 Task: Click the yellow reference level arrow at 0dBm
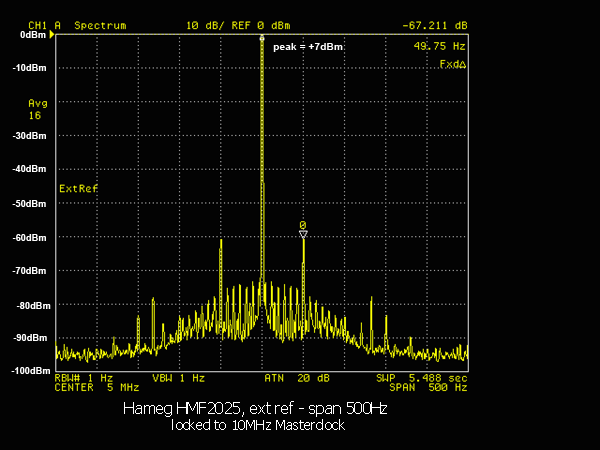point(52,35)
